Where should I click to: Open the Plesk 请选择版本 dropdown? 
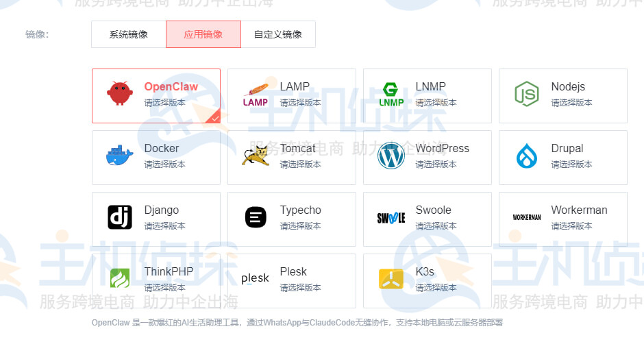(300, 288)
